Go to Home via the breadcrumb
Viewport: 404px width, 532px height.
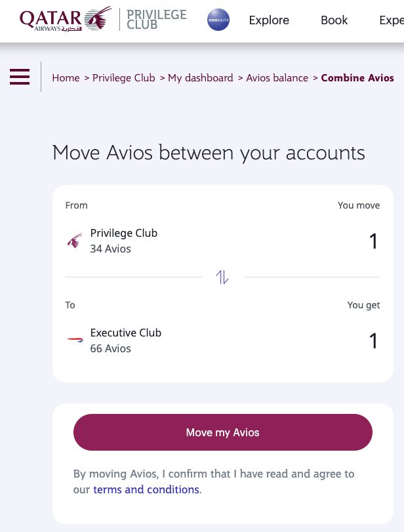click(66, 77)
